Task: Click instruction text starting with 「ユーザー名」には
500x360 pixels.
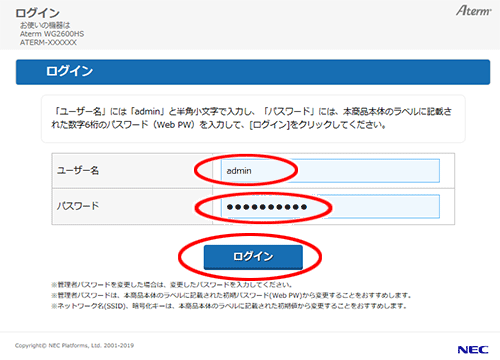Action: click(x=252, y=118)
